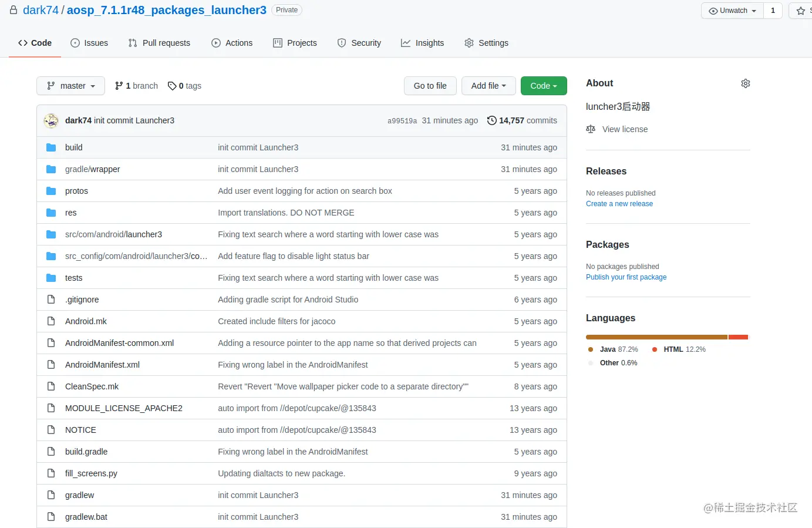Click the Java segment of language bar
Screen dimensions: 812x528
[656, 337]
